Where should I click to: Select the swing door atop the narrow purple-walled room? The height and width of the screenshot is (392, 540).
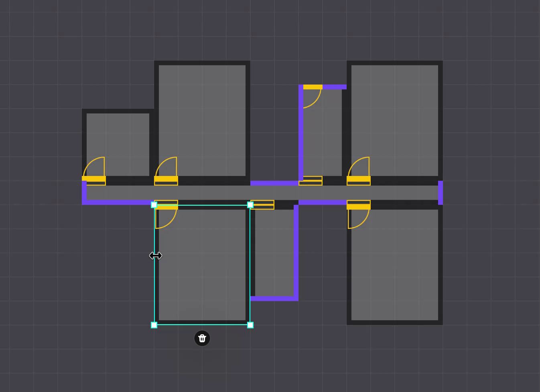313,87
